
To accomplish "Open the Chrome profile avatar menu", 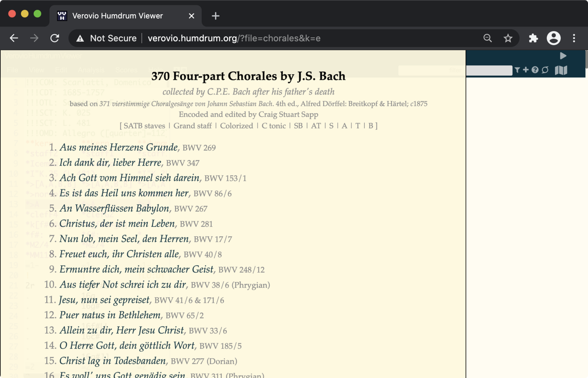I will pos(554,38).
